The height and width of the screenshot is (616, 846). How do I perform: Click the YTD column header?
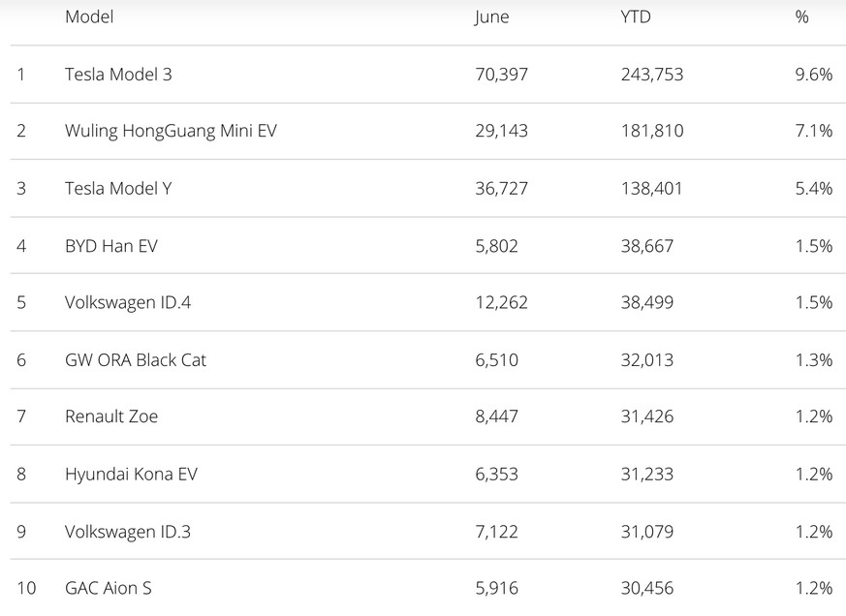point(636,16)
